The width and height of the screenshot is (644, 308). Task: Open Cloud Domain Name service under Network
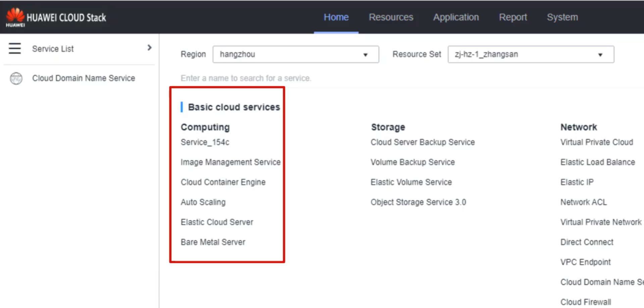[602, 282]
